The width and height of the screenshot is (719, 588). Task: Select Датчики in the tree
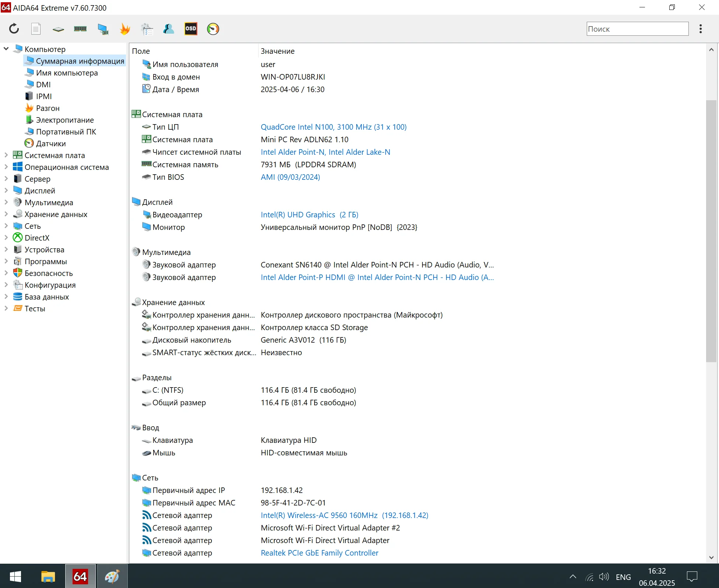pyautogui.click(x=51, y=143)
